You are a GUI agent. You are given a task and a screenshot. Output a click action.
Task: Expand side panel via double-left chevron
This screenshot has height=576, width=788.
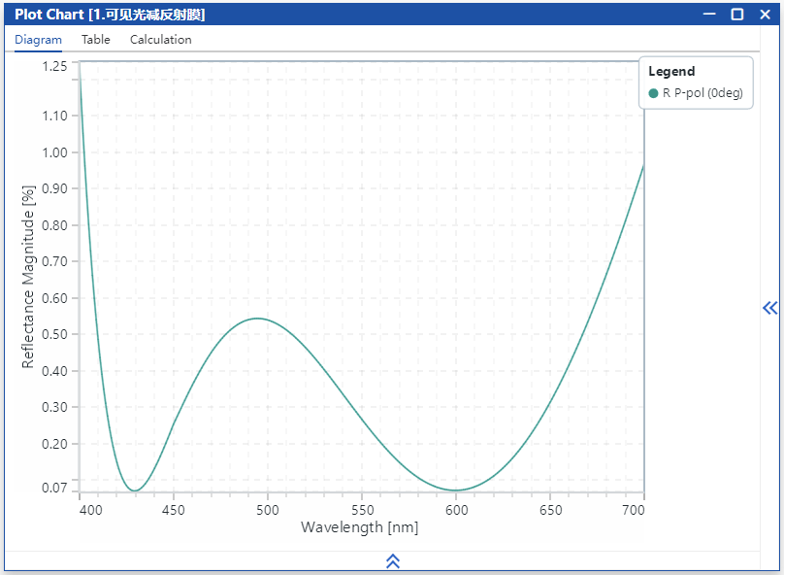point(769,308)
